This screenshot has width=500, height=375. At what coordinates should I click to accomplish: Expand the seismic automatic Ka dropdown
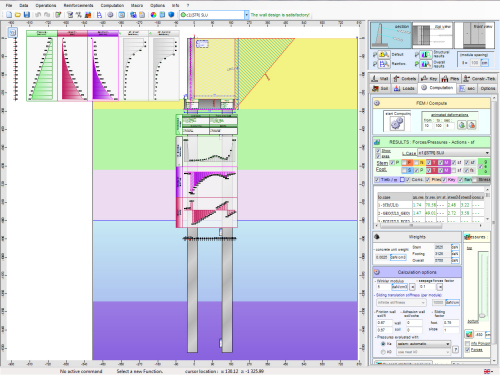coord(423,344)
